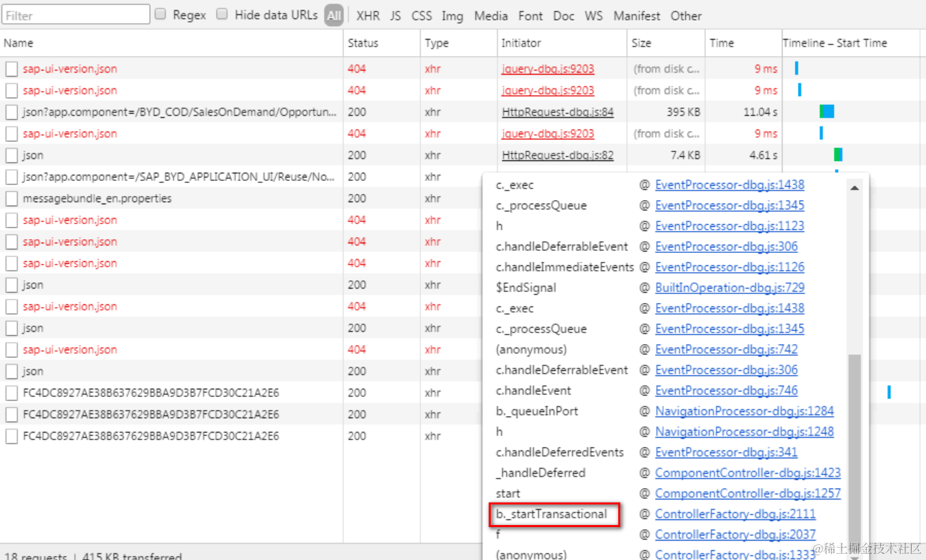Click the Filter text input
Image resolution: width=926 pixels, height=560 pixels.
coord(75,14)
